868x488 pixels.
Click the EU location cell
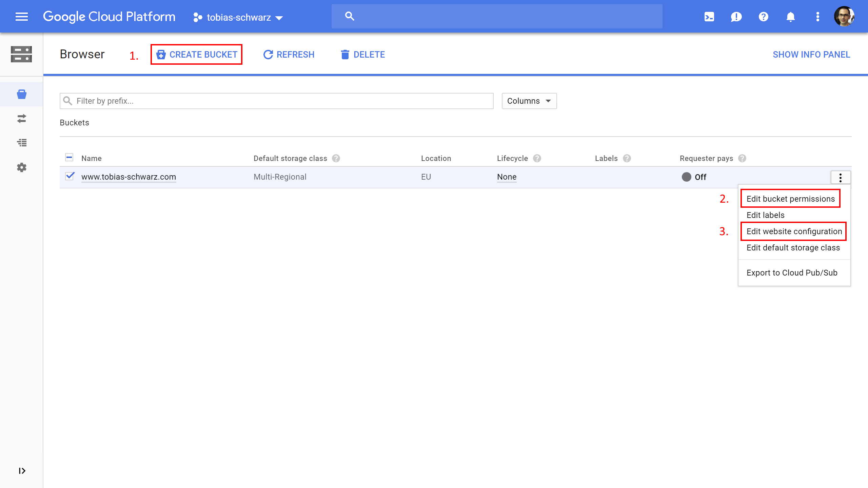tap(426, 177)
